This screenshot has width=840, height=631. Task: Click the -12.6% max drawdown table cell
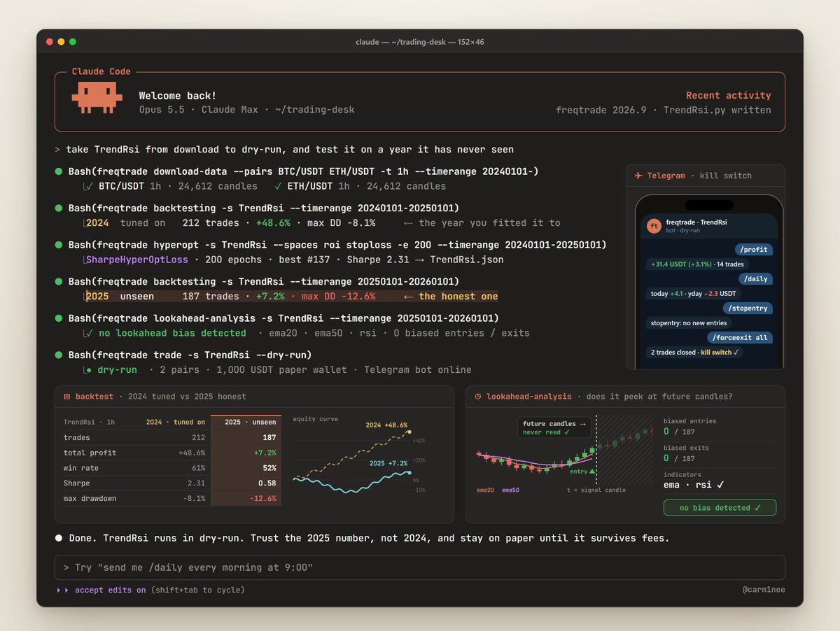point(262,499)
